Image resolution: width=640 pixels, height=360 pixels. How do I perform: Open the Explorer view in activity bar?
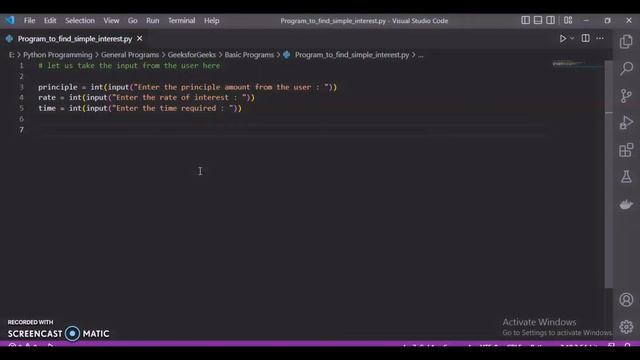coord(626,41)
